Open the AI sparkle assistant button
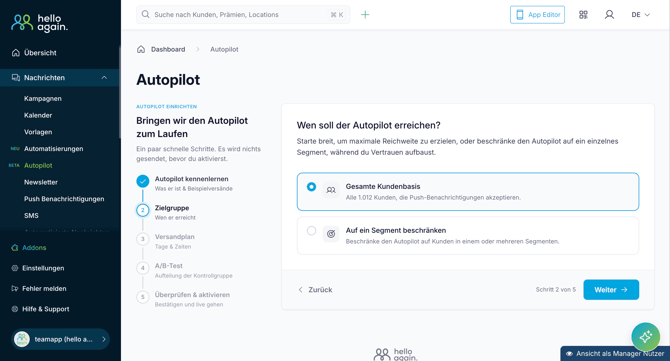 pos(646,337)
